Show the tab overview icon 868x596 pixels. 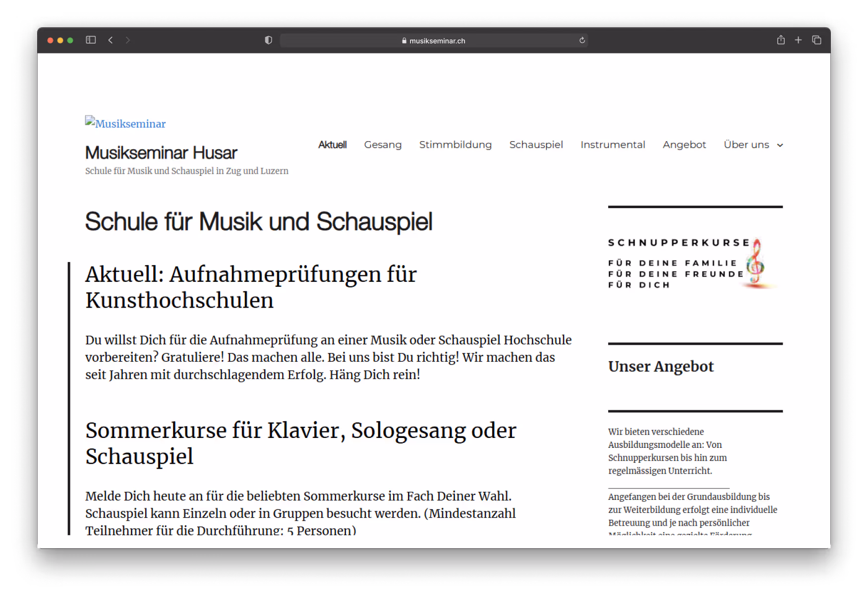pyautogui.click(x=816, y=40)
